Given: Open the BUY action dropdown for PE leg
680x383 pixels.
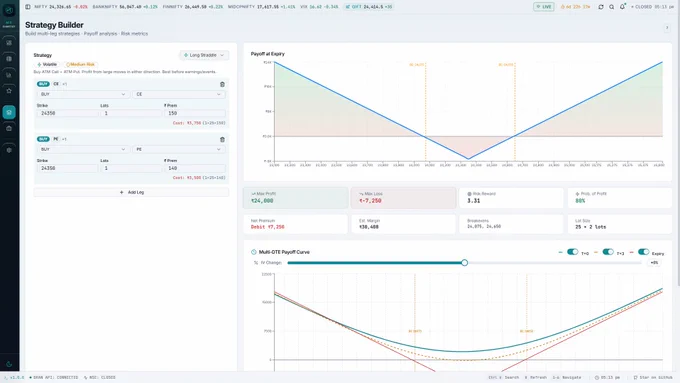Looking at the screenshot, I should [83, 149].
